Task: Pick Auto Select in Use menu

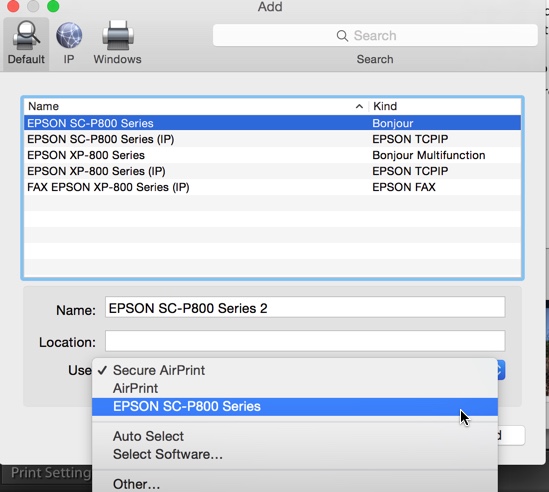Action: pyautogui.click(x=295, y=436)
